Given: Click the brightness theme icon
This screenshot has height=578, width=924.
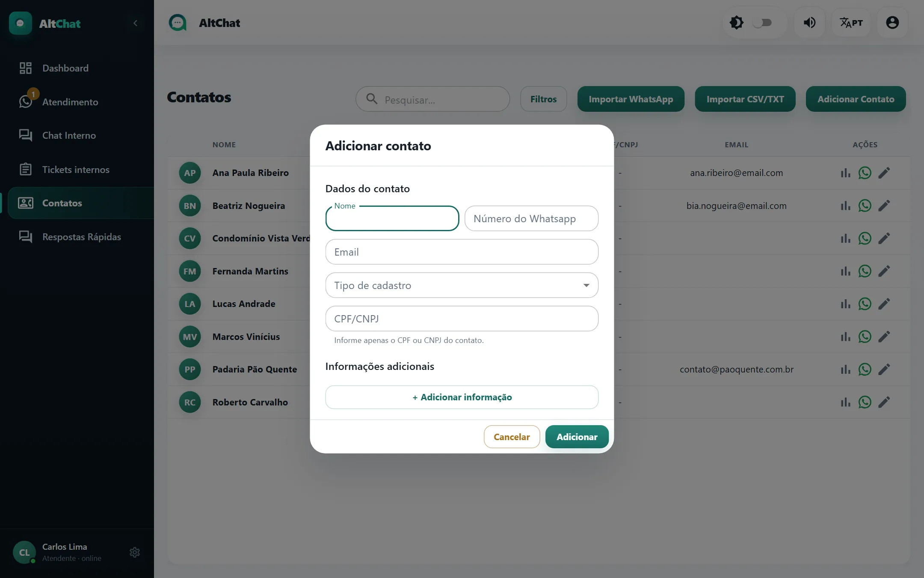Looking at the screenshot, I should click(736, 23).
